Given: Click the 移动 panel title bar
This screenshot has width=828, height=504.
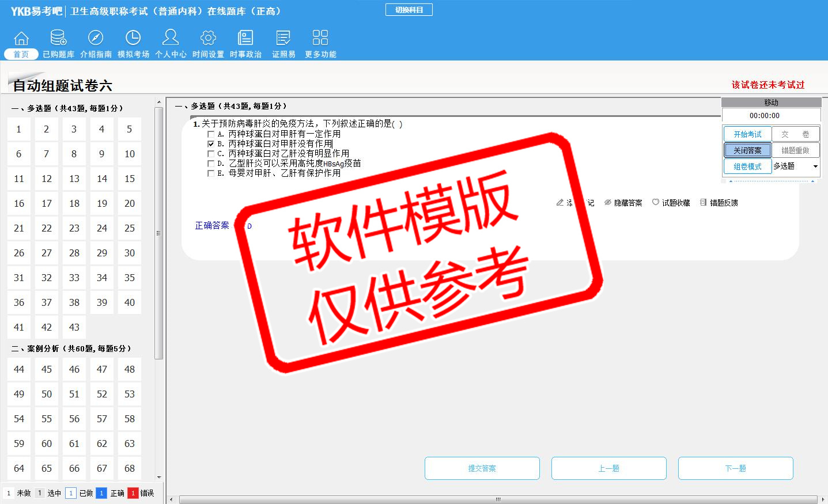Looking at the screenshot, I should pyautogui.click(x=771, y=103).
